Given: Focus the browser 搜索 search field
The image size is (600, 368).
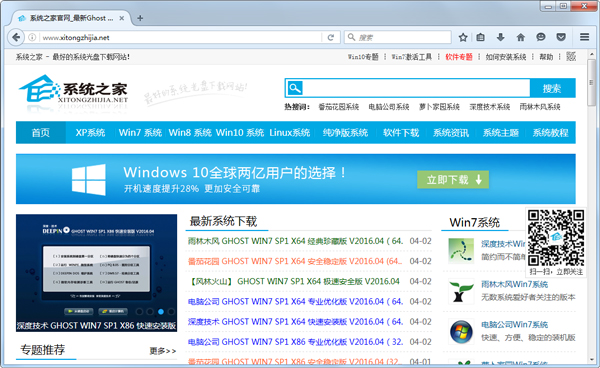Looking at the screenshot, I should click(x=398, y=37).
